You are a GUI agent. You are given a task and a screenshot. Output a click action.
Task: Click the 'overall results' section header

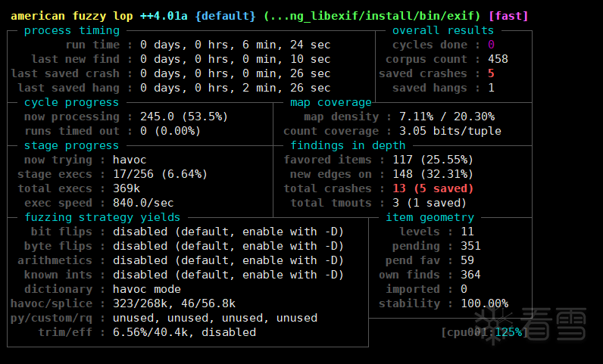[x=443, y=30]
